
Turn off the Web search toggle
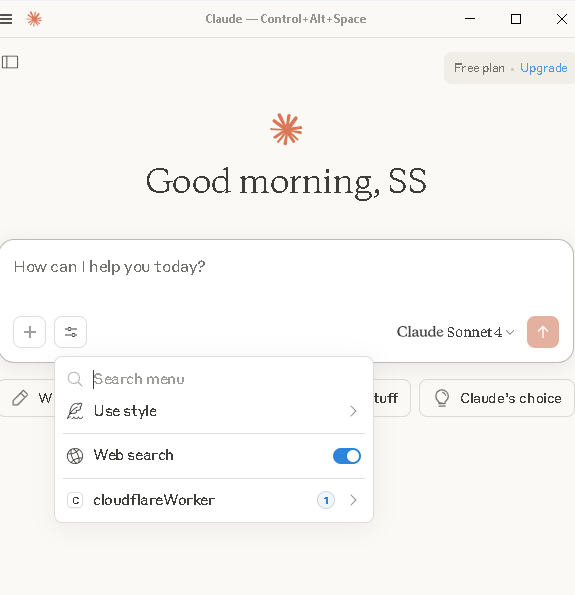pyautogui.click(x=347, y=456)
